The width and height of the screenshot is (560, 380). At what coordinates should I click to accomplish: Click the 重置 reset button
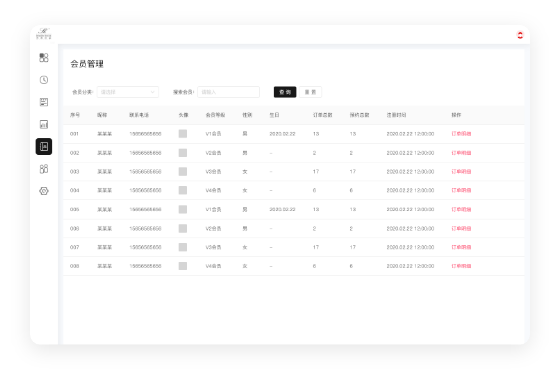pyautogui.click(x=310, y=92)
